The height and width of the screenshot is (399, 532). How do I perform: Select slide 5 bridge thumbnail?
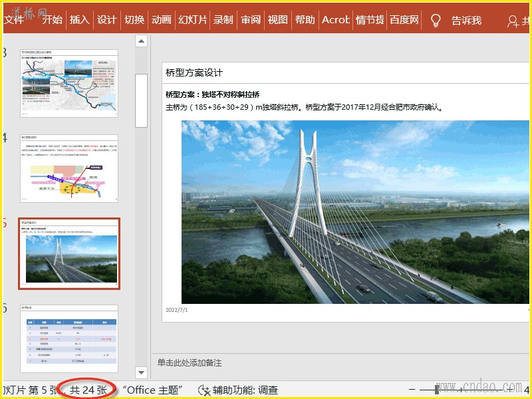pos(69,253)
